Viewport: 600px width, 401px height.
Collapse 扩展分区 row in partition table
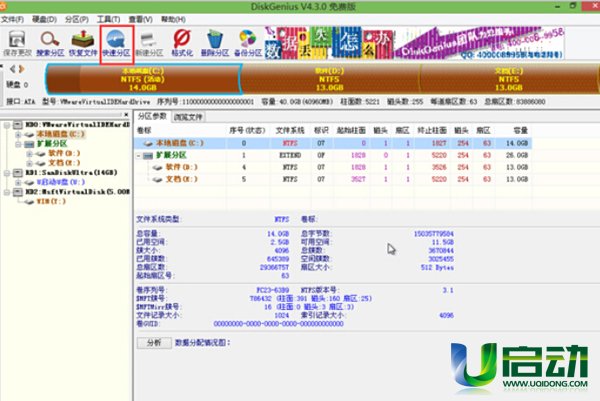click(x=139, y=156)
